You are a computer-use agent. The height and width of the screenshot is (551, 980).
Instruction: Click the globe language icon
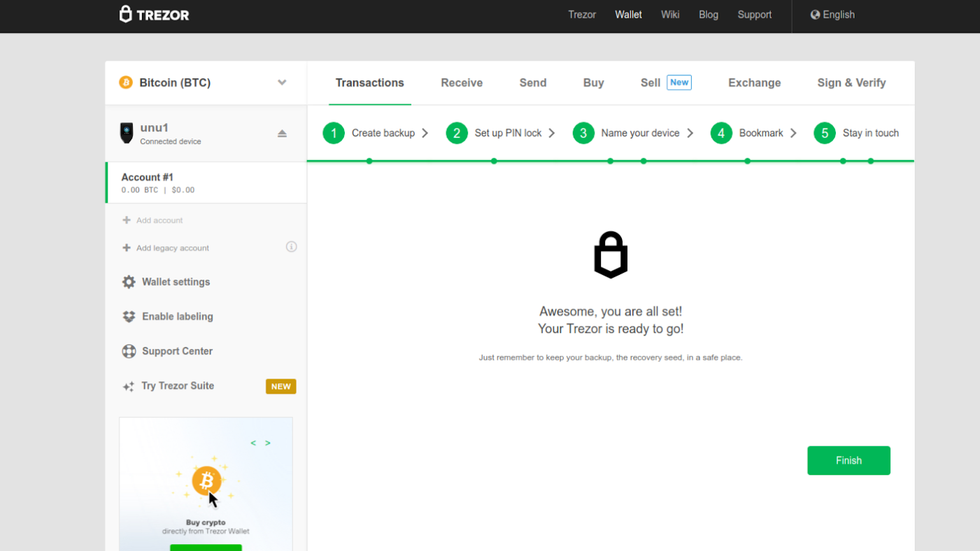pyautogui.click(x=815, y=15)
